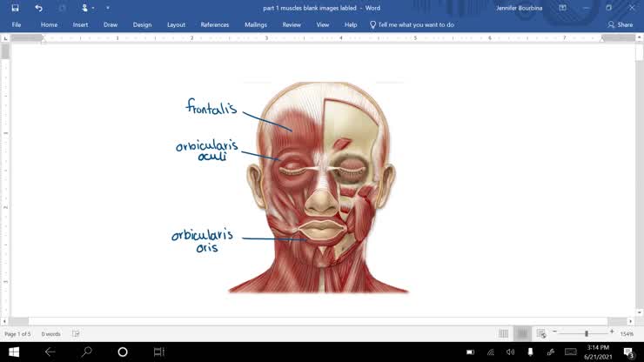Redo the action using the grayed arrow icon
644x362 pixels.
tap(63, 8)
